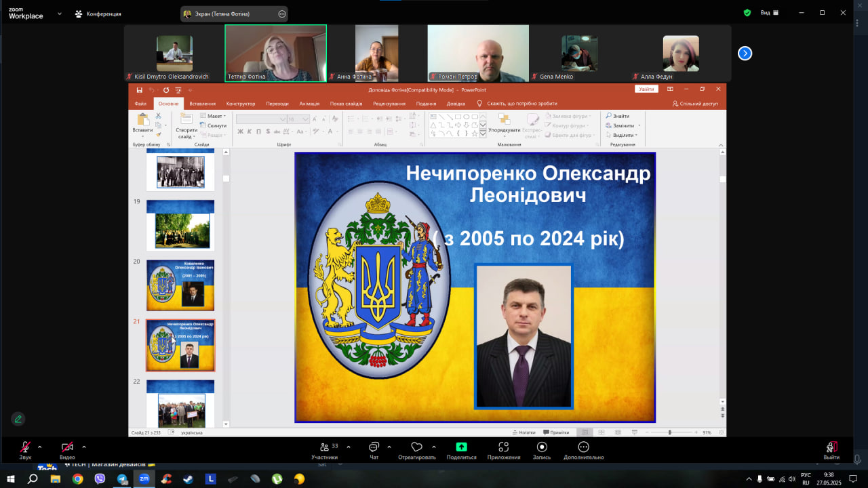Unmute the microphone with Звук button
The image size is (868, 488).
[x=25, y=447]
